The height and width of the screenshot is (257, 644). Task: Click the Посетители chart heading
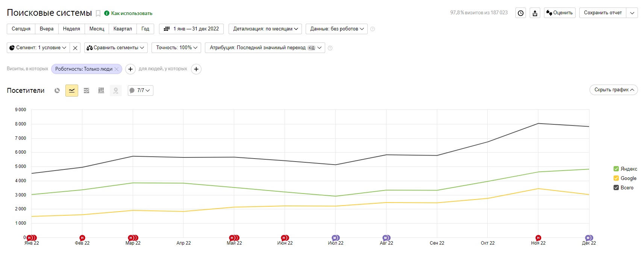[26, 91]
